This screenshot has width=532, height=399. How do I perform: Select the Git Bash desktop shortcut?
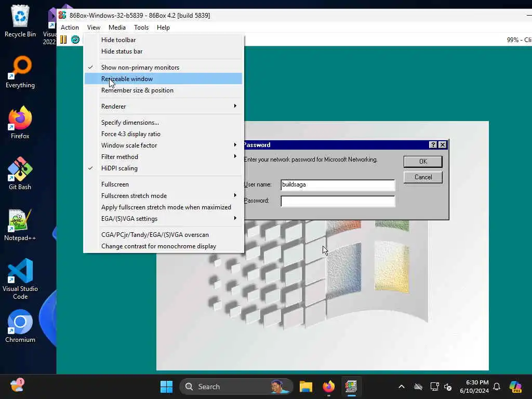(20, 174)
